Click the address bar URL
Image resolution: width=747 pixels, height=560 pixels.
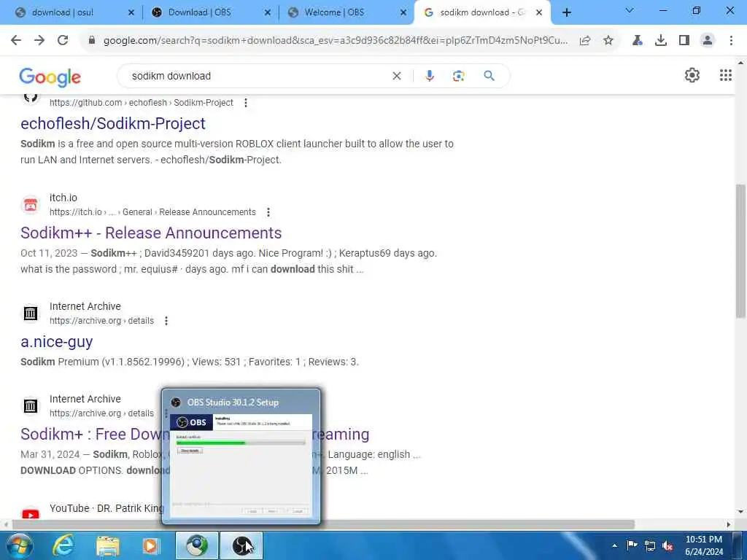coord(335,41)
